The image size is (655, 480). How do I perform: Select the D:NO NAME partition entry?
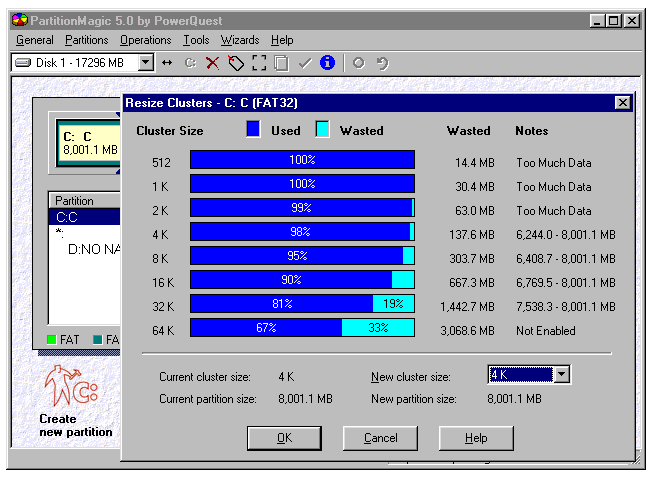point(93,247)
